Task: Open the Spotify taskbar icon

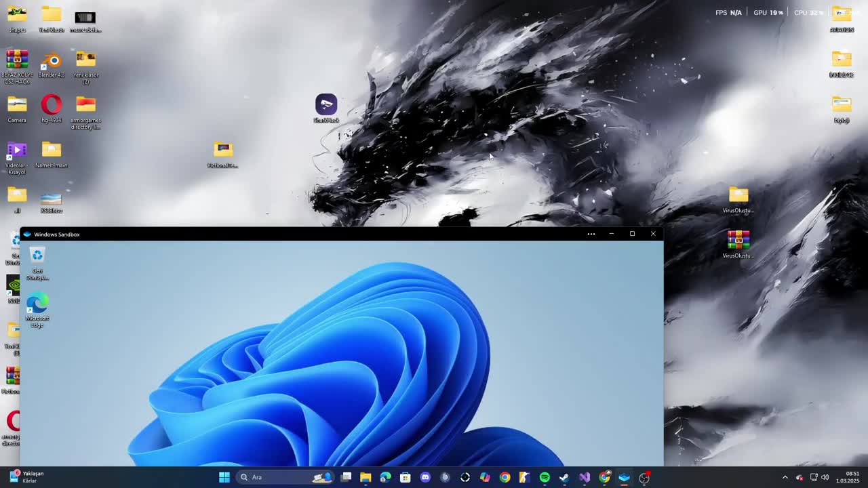Action: 545,477
